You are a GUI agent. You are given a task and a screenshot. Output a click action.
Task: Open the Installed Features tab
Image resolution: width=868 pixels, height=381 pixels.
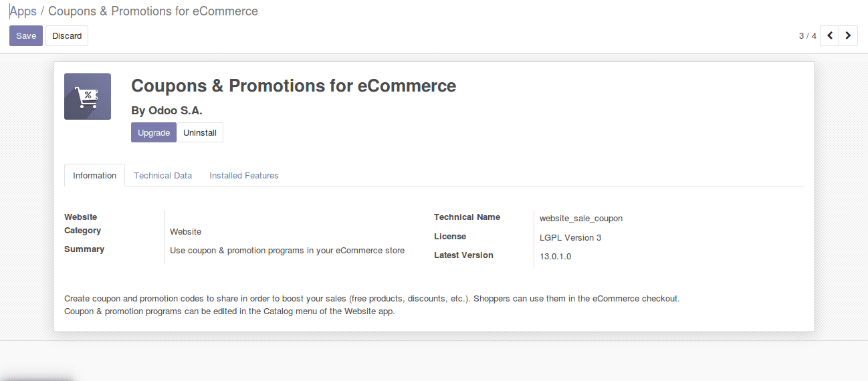click(244, 175)
